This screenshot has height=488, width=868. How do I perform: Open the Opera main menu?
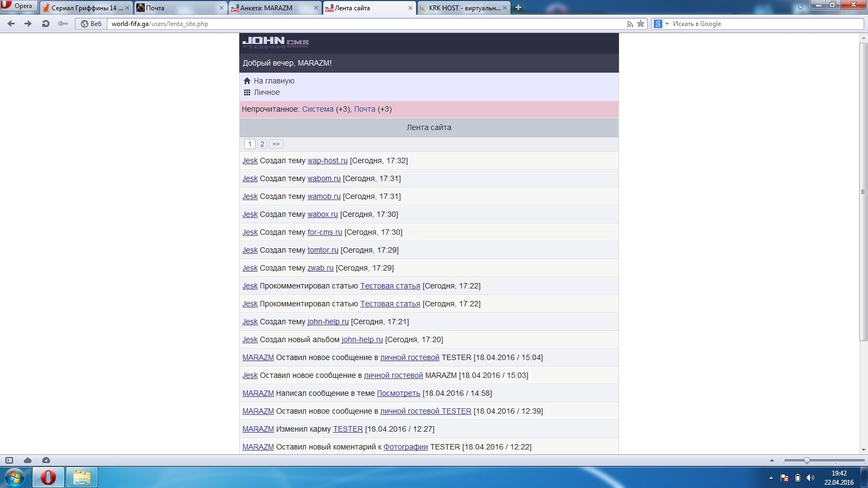coord(18,6)
